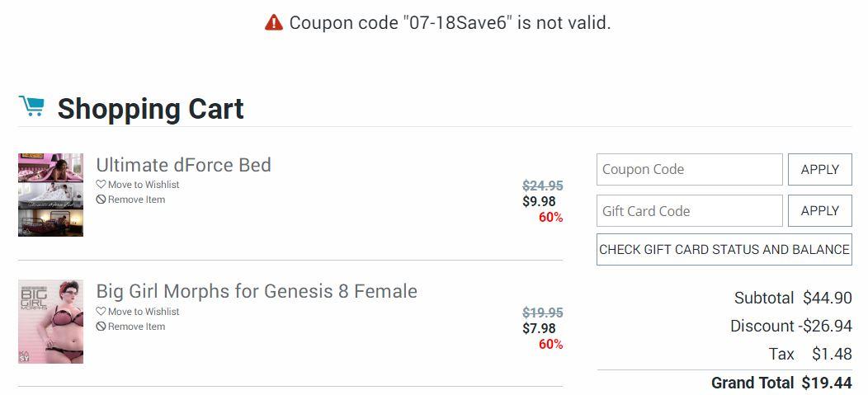Viewport: 868px width, 395px height.
Task: Click remove icon for Ultimate dForce Bed
Action: pyautogui.click(x=101, y=200)
